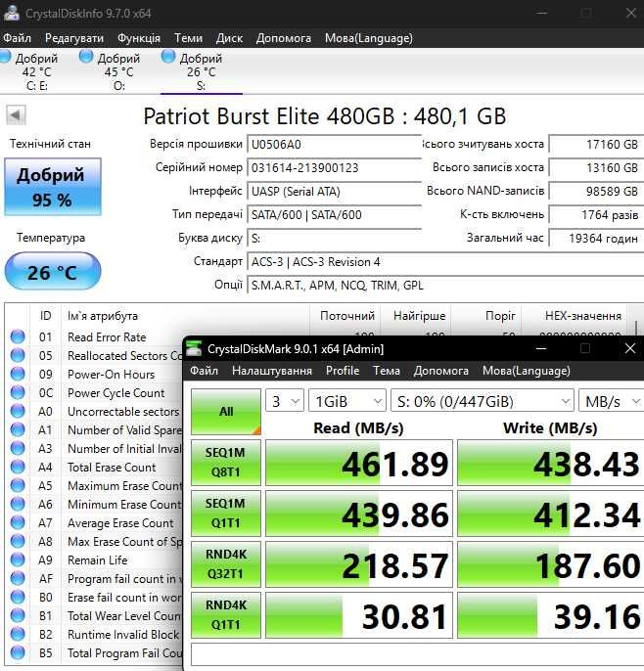Click status orb for Average Erase Count row

[18, 522]
